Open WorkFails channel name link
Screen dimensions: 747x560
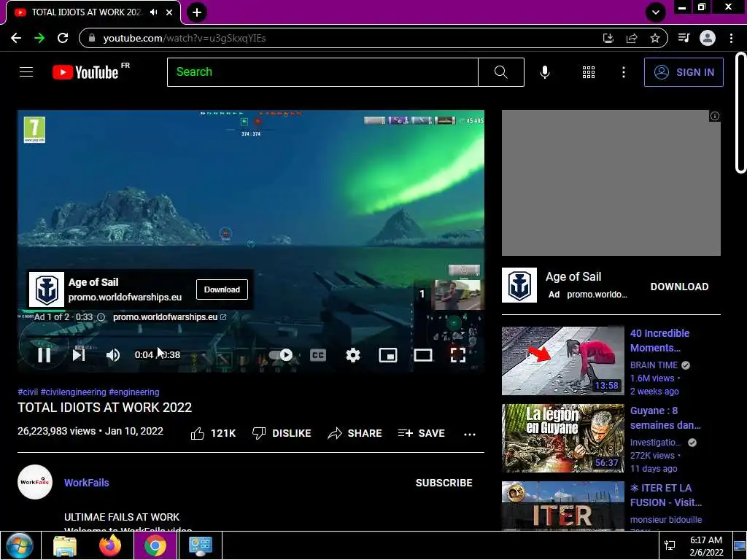point(87,483)
